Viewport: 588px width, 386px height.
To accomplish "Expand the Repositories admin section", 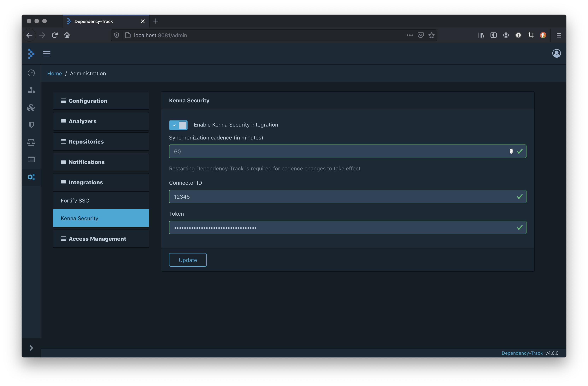I will (101, 141).
